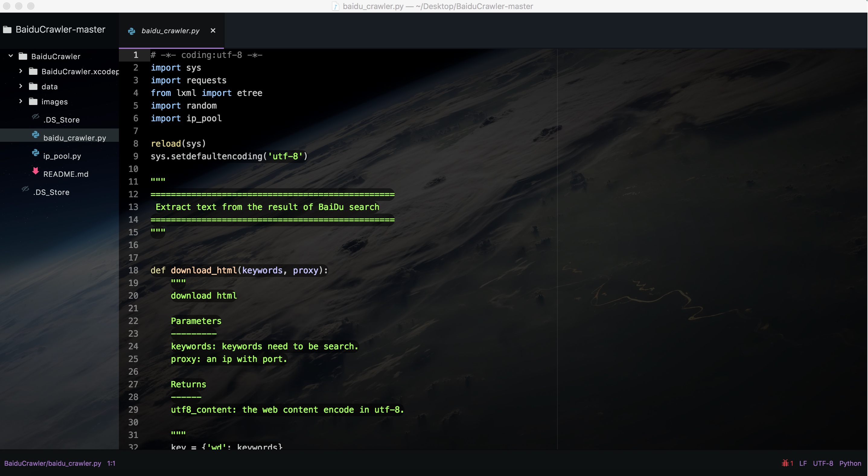Select the baidu_crawler.py editor tab
868x476 pixels.
(x=171, y=31)
